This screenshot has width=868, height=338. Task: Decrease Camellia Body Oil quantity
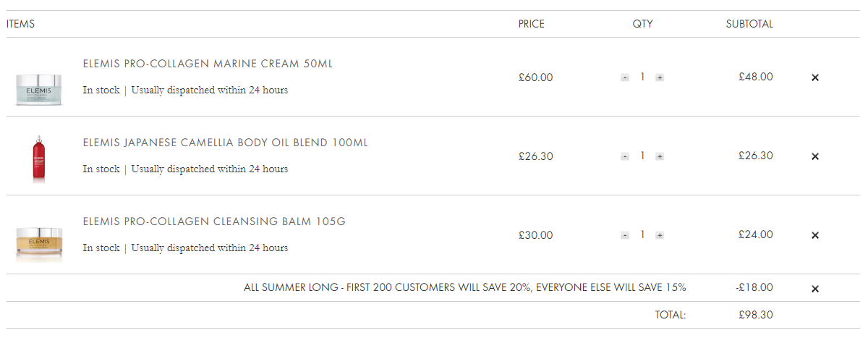pos(625,156)
